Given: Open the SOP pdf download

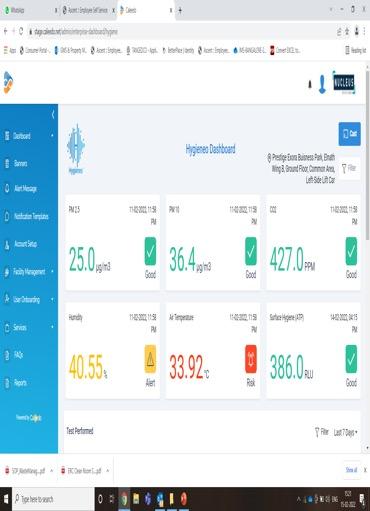Looking at the screenshot, I should pos(25,471).
